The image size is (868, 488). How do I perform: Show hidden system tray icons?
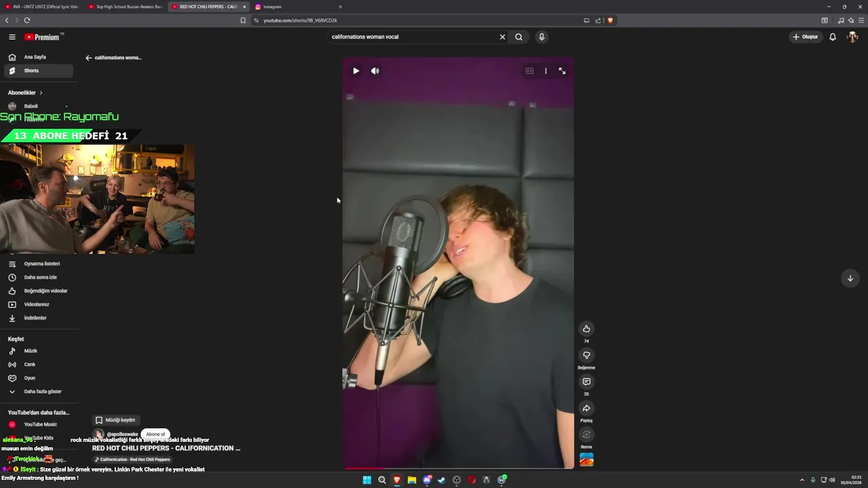pos(802,480)
